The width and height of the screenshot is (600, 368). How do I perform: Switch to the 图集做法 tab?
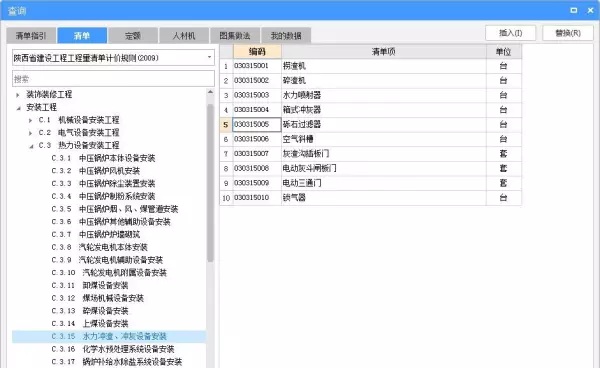235,36
